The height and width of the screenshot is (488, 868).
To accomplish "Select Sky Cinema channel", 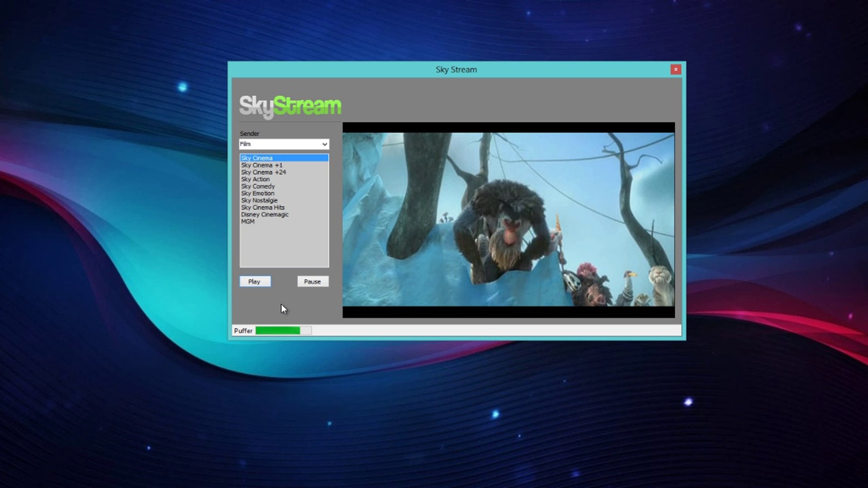I will tap(257, 158).
